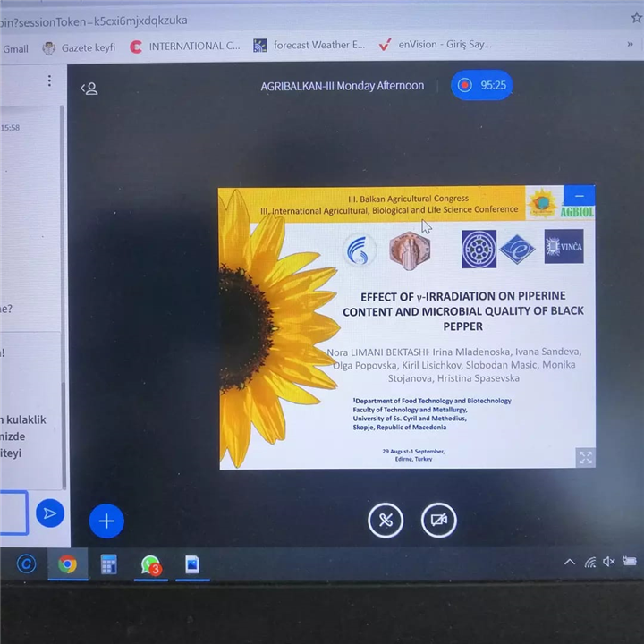644x644 pixels.
Task: Open the chat panel three-dot menu
Action: 49,81
